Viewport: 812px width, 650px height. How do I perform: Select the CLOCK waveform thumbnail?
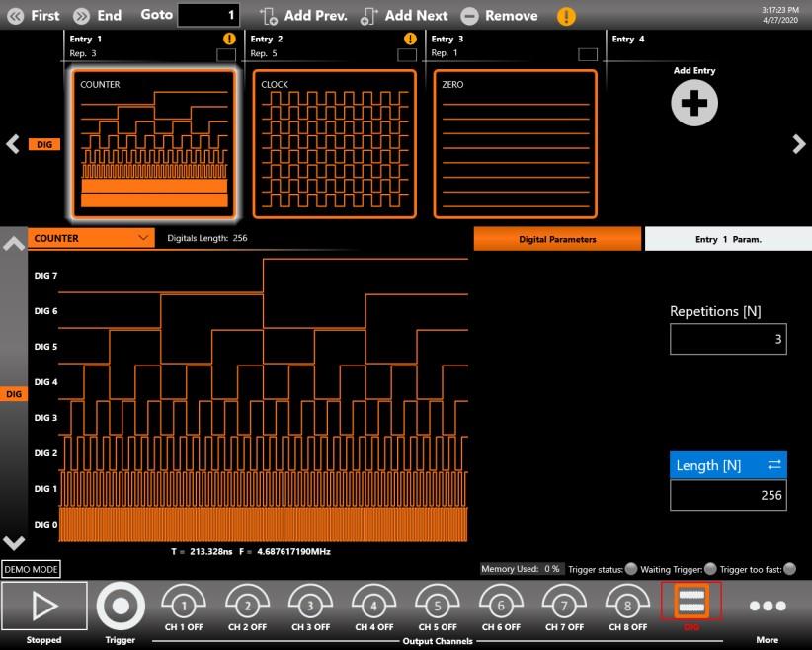pos(335,144)
